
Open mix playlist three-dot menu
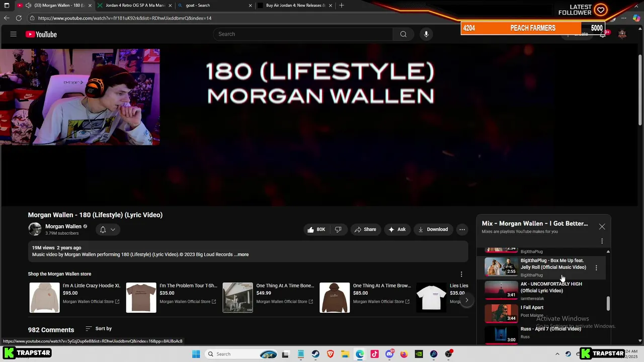602,241
